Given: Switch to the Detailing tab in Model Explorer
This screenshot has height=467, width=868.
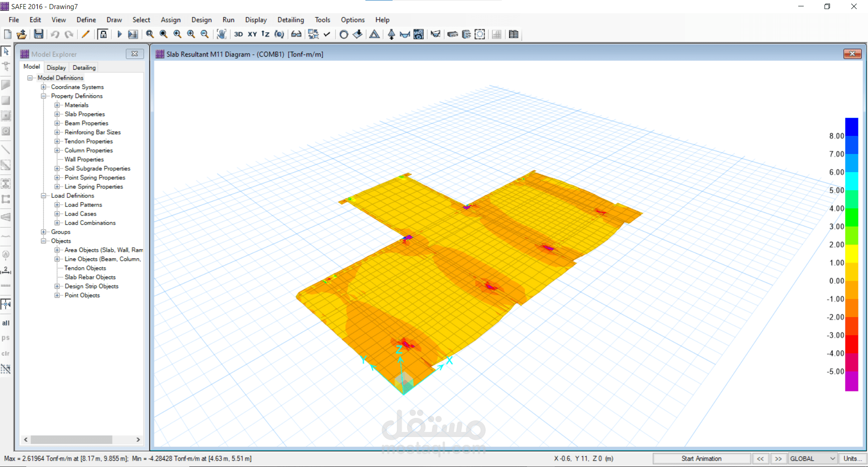Looking at the screenshot, I should click(84, 67).
